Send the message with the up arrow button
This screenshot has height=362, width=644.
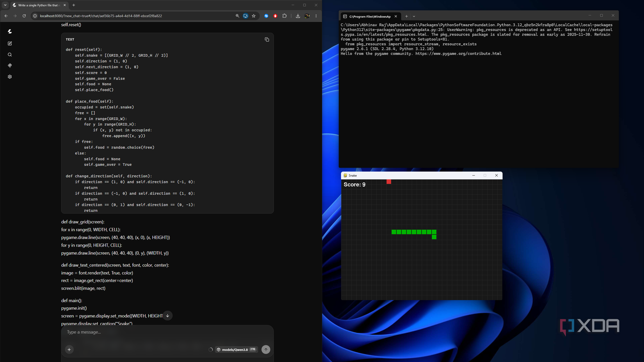click(x=266, y=350)
